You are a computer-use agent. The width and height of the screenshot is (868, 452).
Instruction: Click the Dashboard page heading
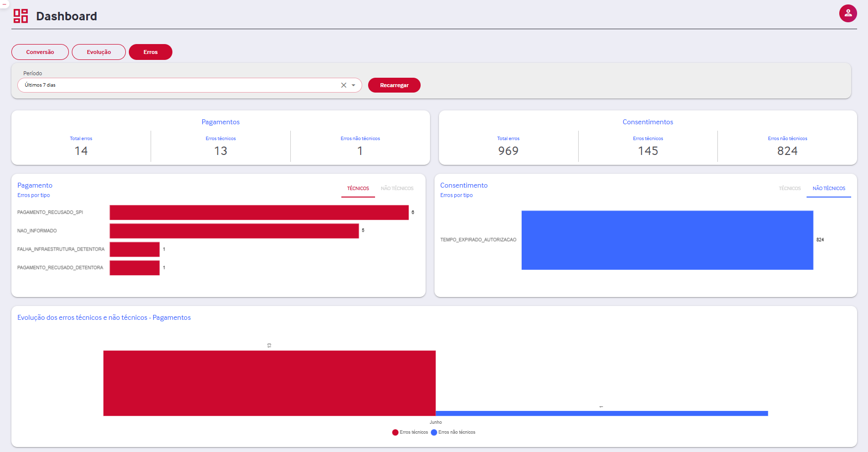point(66,16)
